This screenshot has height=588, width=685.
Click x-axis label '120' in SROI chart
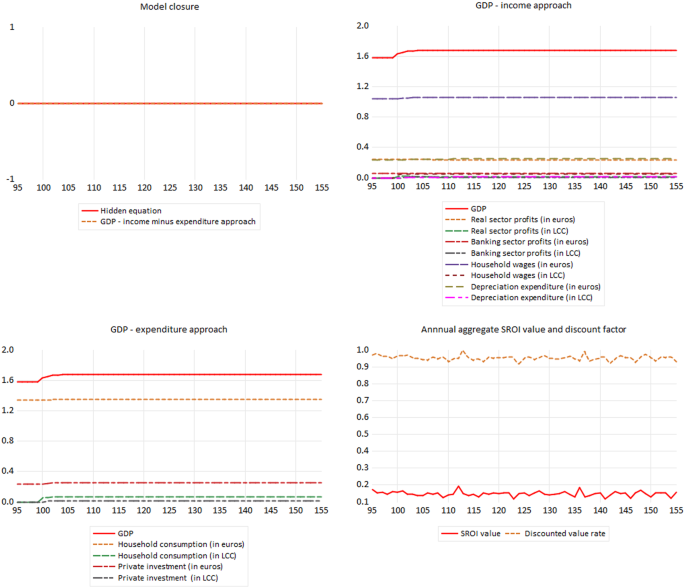click(499, 510)
